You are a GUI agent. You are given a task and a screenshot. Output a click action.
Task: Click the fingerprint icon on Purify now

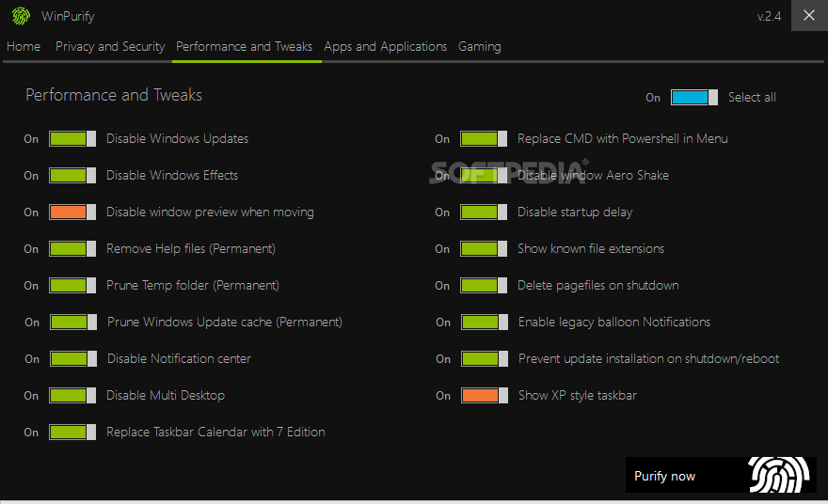[779, 475]
